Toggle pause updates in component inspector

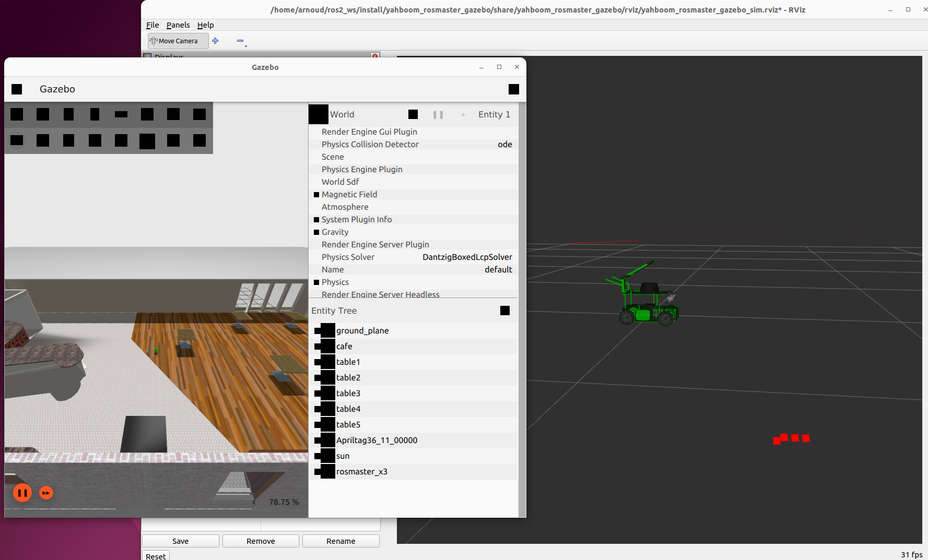[438, 115]
